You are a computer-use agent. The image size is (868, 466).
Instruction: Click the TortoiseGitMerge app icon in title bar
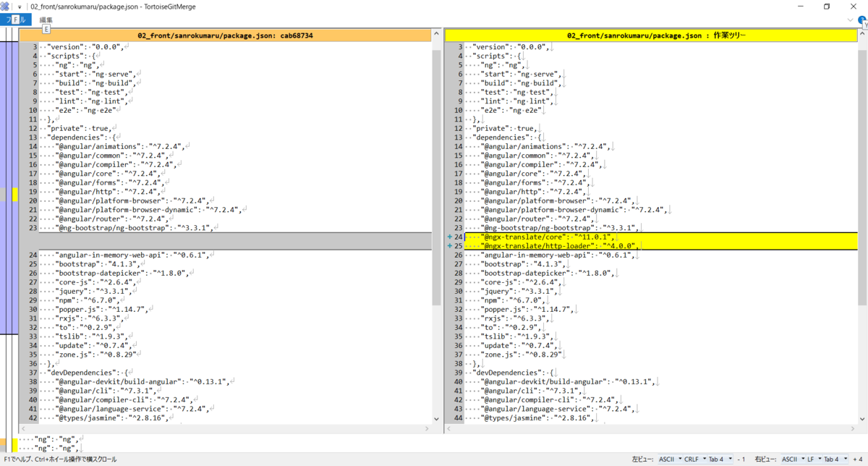(5, 6)
